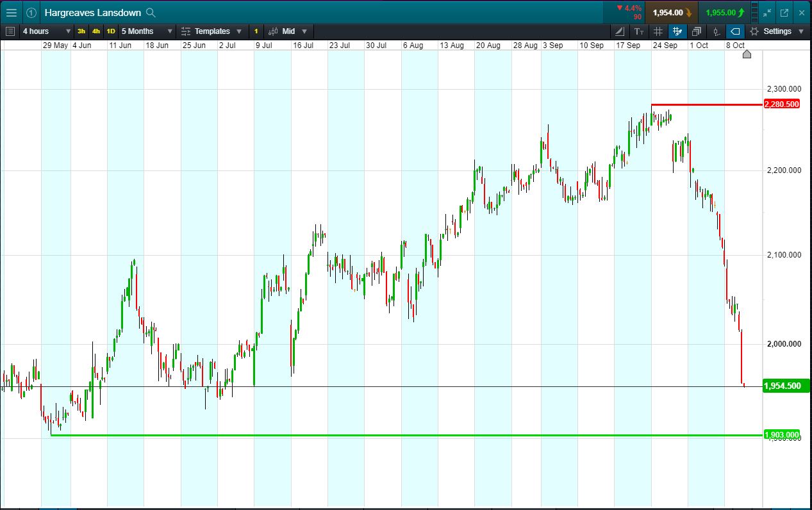This screenshot has height=510, width=812.
Task: Click the -4.4% change indicator
Action: click(629, 8)
